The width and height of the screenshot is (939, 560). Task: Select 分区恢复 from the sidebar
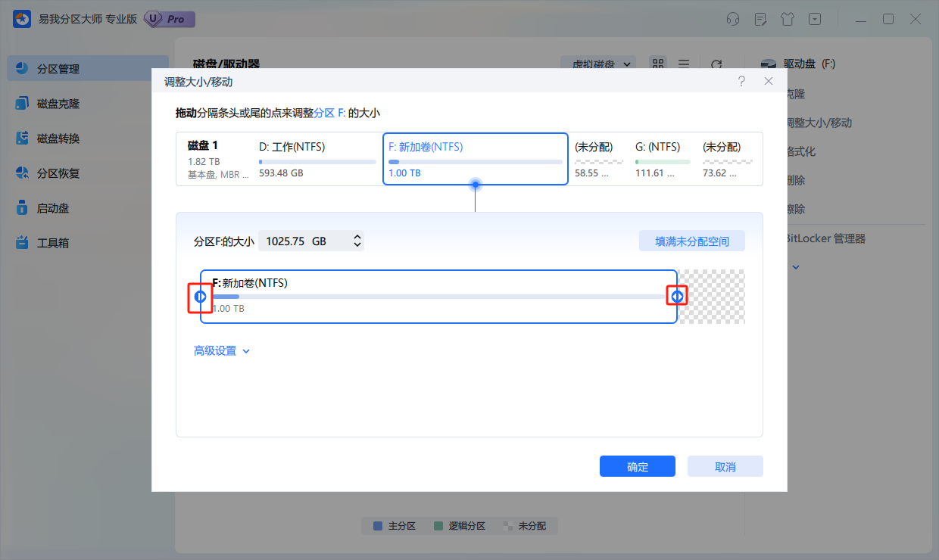[x=58, y=173]
